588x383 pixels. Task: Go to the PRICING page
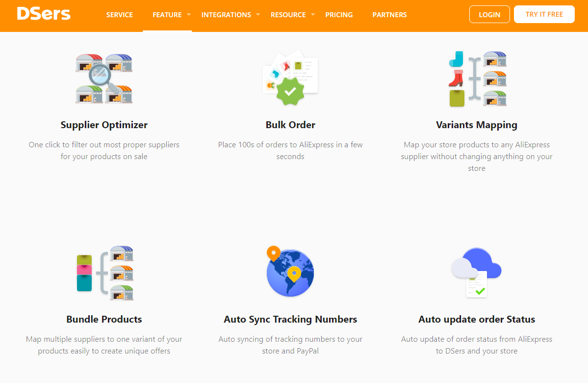click(339, 15)
